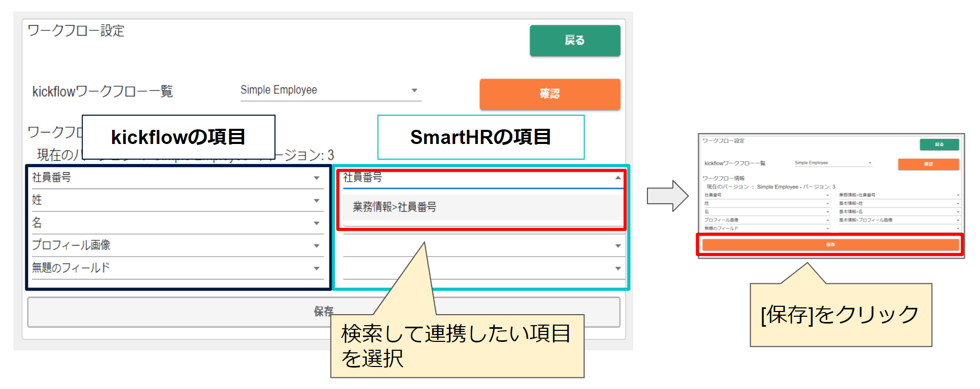Open the 無題のフィールド dropdown
The image size is (980, 389).
point(178,268)
